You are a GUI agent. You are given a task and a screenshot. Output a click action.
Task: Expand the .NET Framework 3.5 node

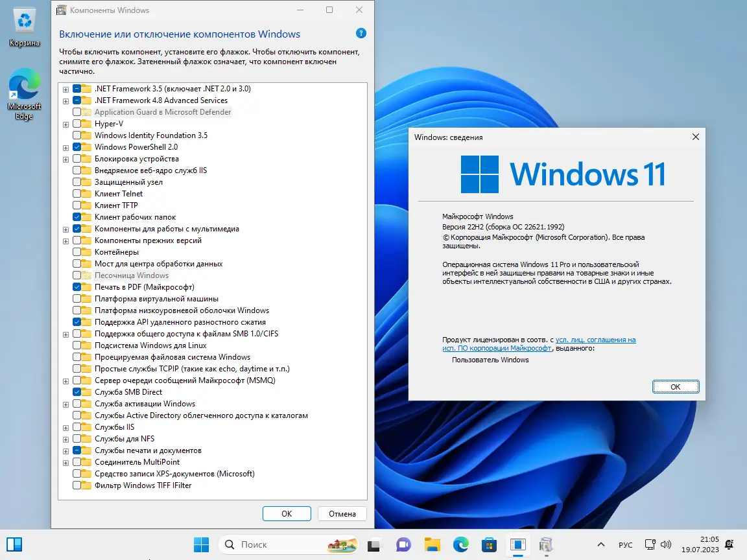pos(65,89)
